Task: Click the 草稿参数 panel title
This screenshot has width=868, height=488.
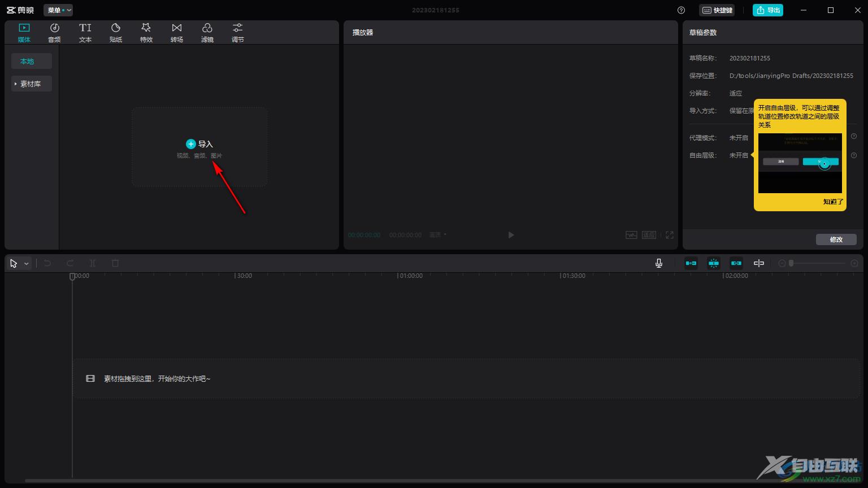Action: coord(703,33)
